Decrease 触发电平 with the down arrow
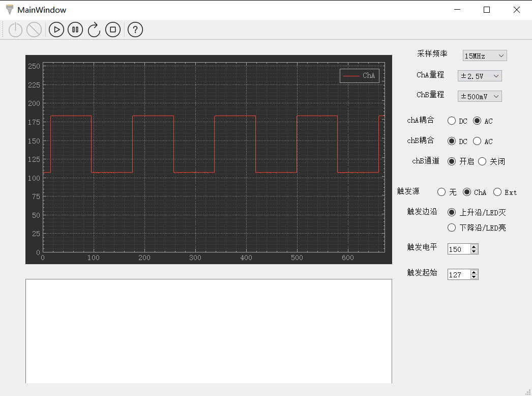Image resolution: width=532 pixels, height=396 pixels. 474,251
